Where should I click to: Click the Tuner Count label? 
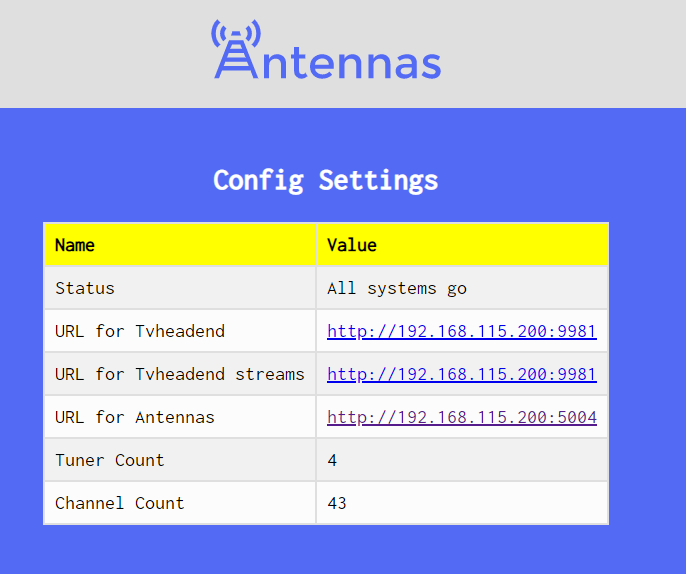(109, 460)
